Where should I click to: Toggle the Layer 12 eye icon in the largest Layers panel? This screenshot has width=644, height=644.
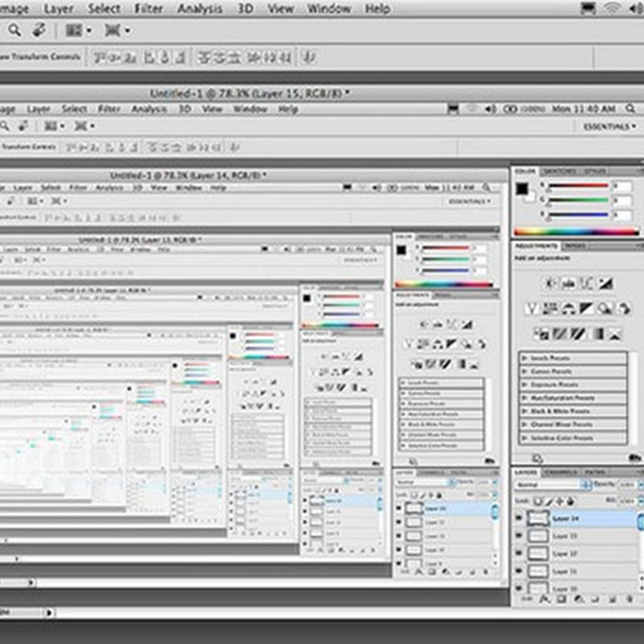tap(518, 553)
